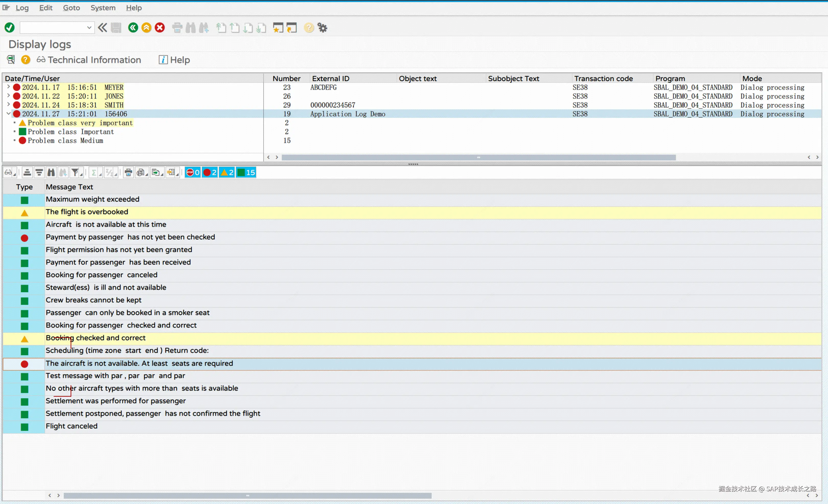Click the Customize Local Layout gear icon
Viewport: 828px width, 504px height.
(323, 28)
